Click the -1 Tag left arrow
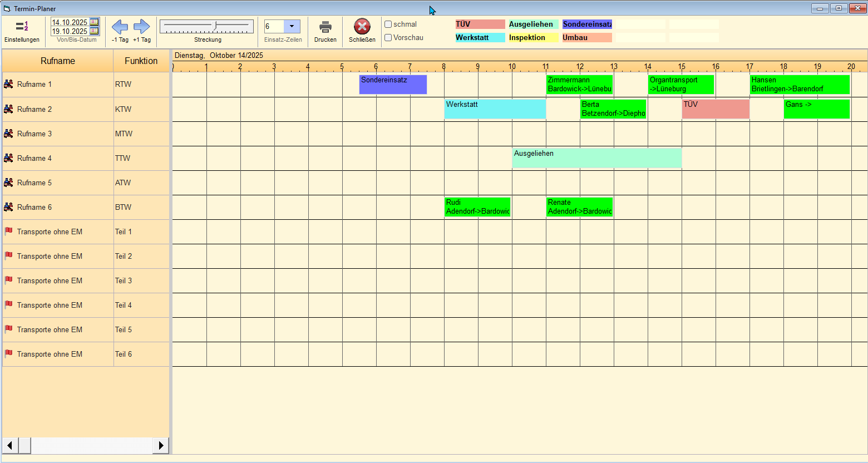This screenshot has width=868, height=463. tap(120, 27)
